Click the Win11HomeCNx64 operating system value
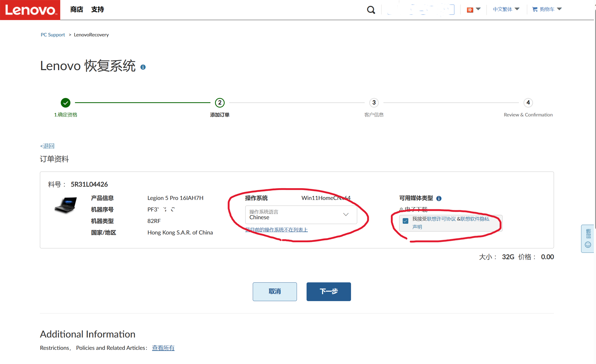596x364 pixels. [326, 198]
